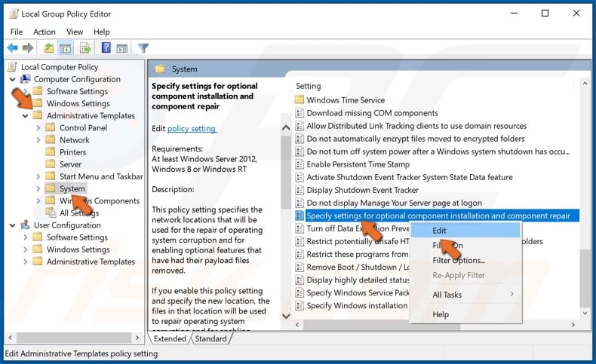The width and height of the screenshot is (596, 364).
Task: Click policy icon next to Turn off Data Execution
Action: point(300,228)
